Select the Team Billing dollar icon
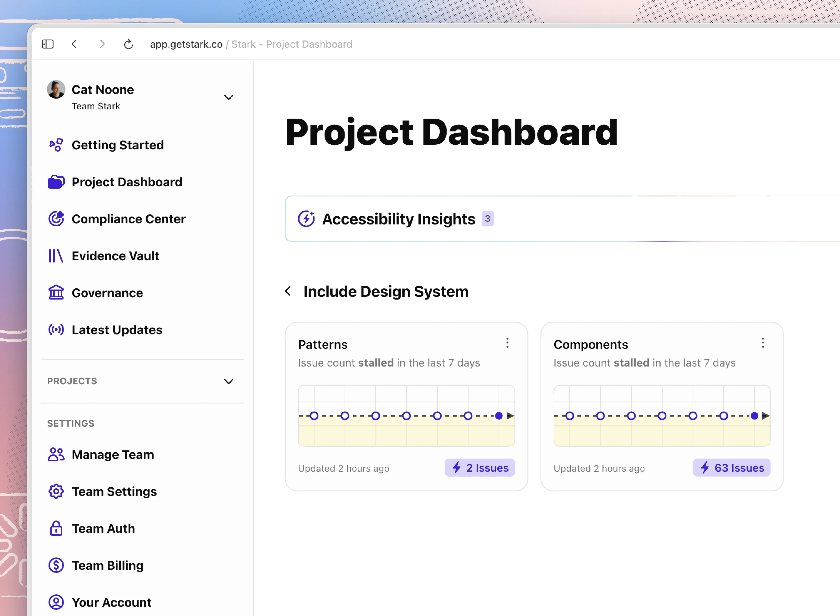The height and width of the screenshot is (616, 840). (x=56, y=565)
